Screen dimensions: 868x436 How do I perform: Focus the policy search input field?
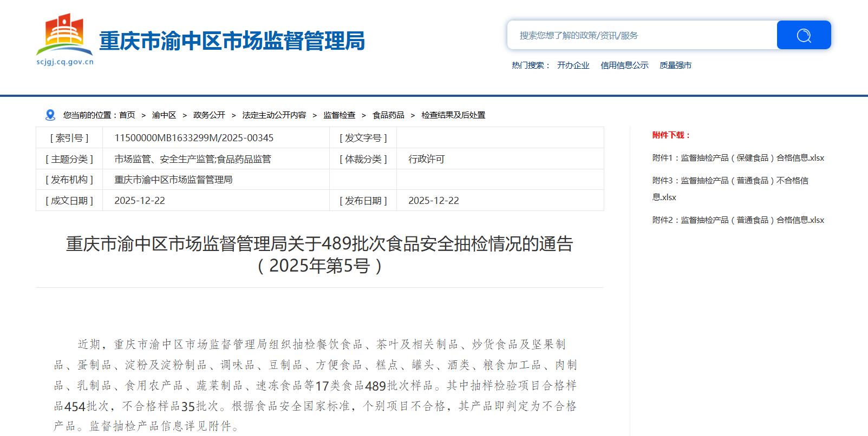pyautogui.click(x=642, y=35)
